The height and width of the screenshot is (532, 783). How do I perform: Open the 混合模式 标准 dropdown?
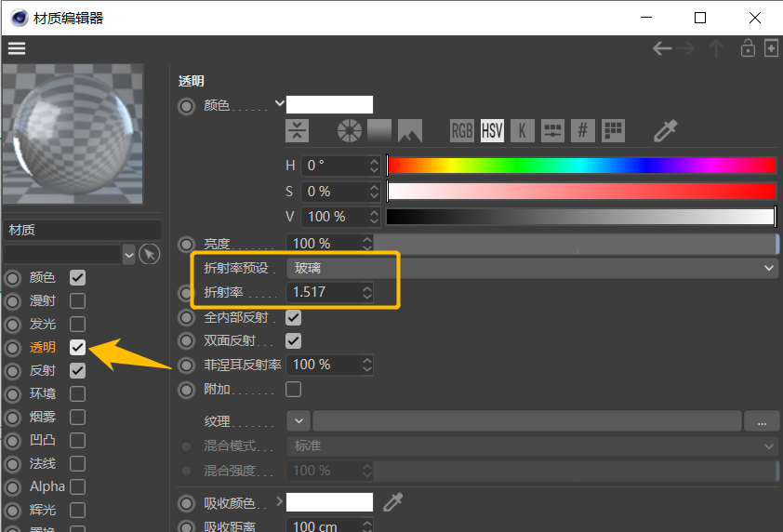click(x=532, y=446)
